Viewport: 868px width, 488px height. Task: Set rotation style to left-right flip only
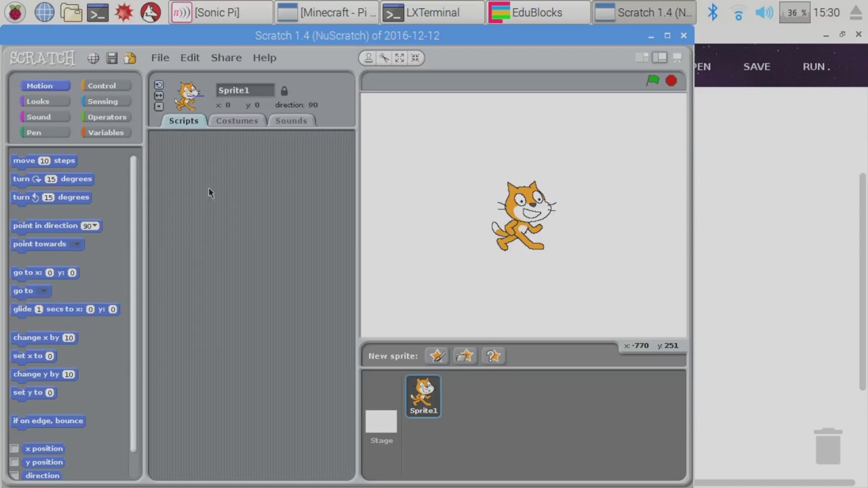click(159, 96)
